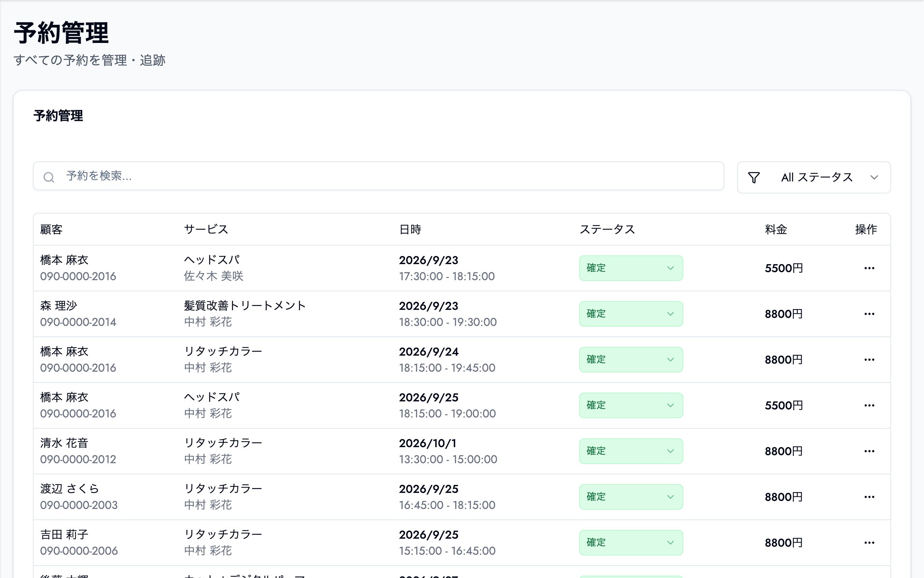924x578 pixels.
Task: Open actions menu for 橋本 麻衣 2026/9/24 row
Action: (x=869, y=360)
